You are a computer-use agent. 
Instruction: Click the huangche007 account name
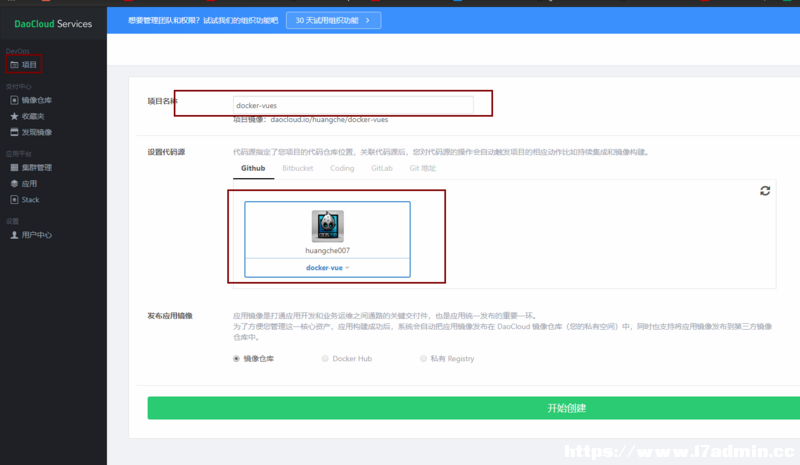(328, 251)
